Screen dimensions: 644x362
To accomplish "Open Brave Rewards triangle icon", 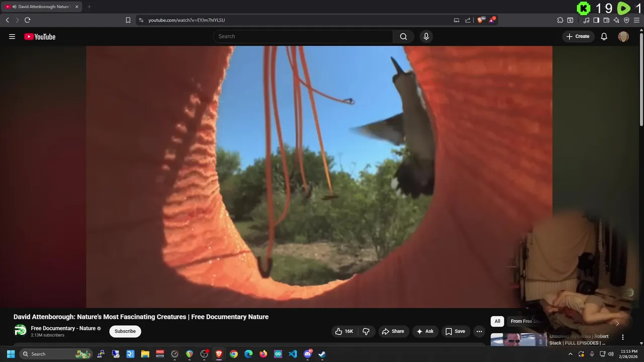I will [x=492, y=20].
